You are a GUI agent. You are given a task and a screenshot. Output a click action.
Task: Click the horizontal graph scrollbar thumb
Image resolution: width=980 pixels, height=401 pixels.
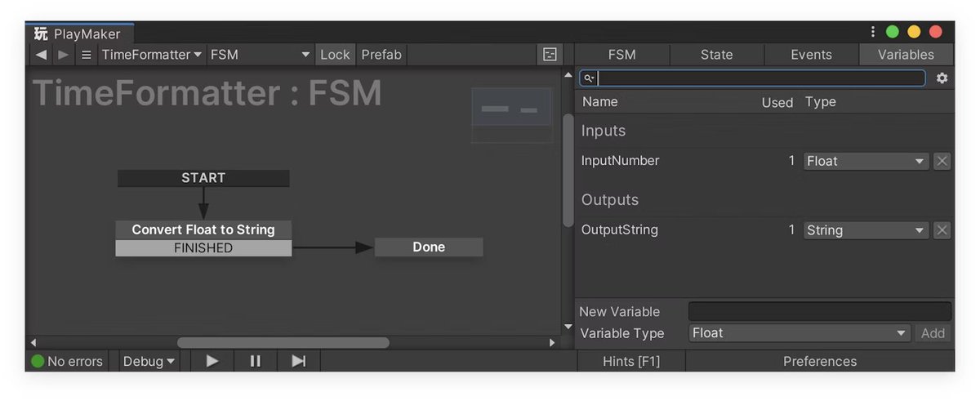[x=283, y=342]
